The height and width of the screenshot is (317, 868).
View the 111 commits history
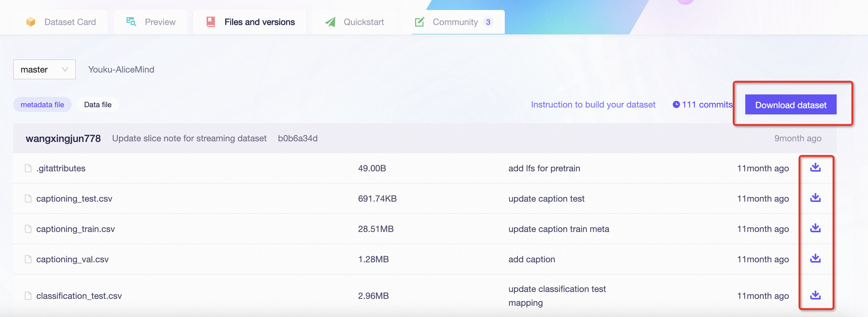click(707, 105)
